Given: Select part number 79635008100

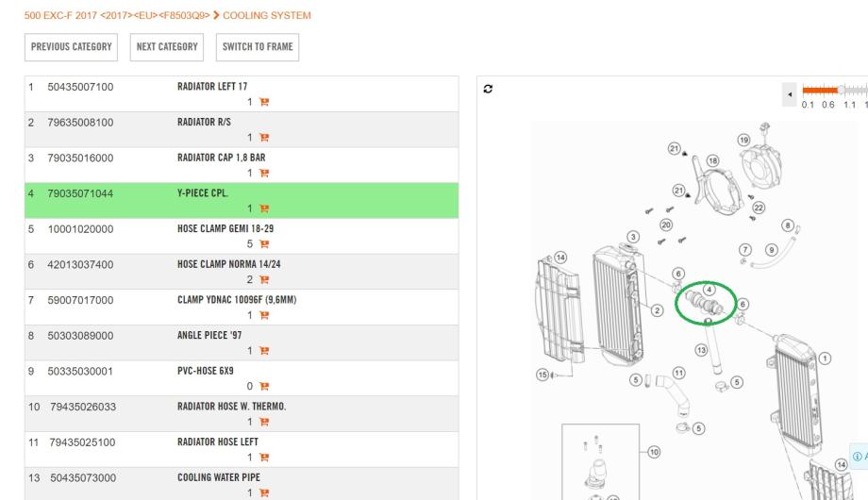Looking at the screenshot, I should coord(80,123).
